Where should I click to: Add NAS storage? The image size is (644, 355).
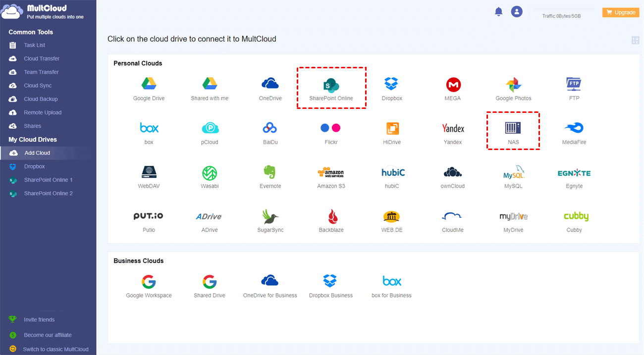(x=513, y=128)
